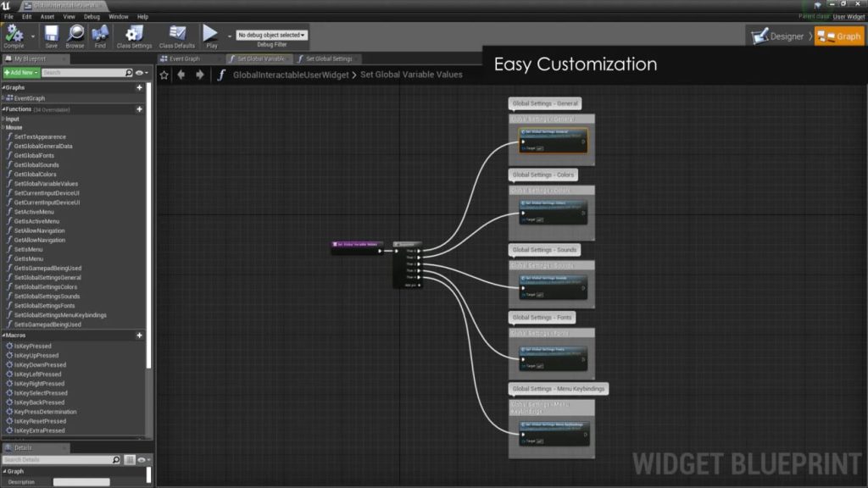Toggle the Details panel visibility eye
Image resolution: width=868 pixels, height=488 pixels.
point(142,459)
